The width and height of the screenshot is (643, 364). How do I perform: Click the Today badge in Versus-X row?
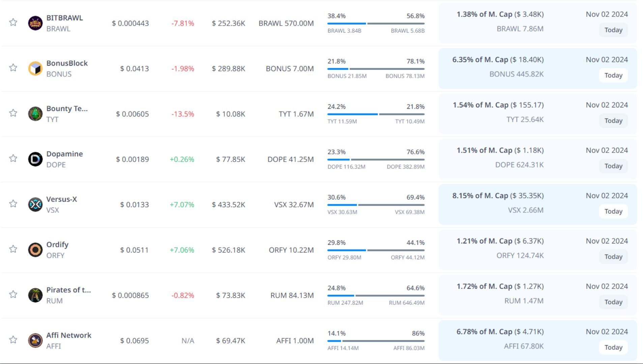613,211
